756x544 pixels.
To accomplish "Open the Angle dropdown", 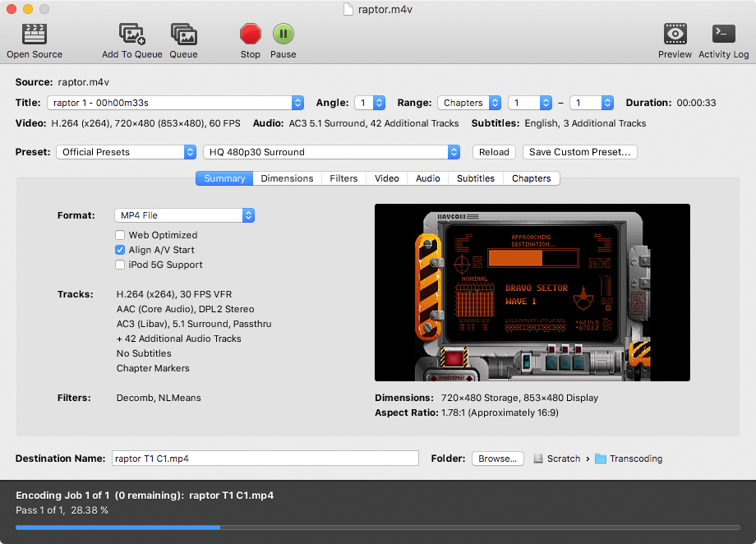I will (x=370, y=103).
